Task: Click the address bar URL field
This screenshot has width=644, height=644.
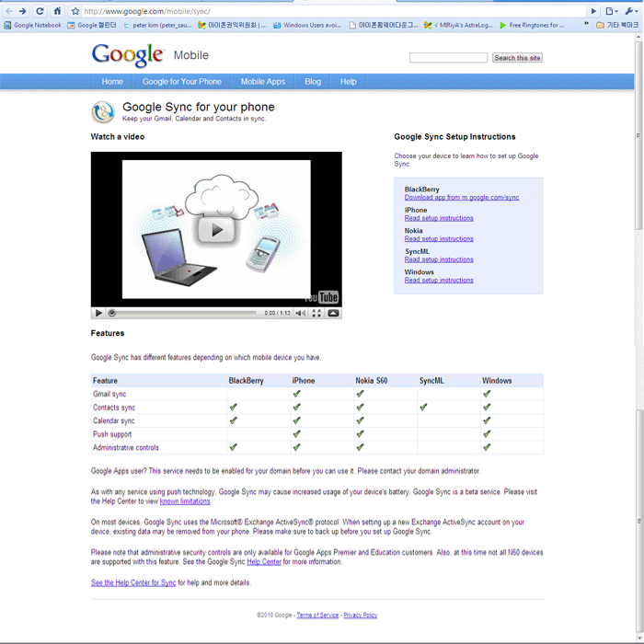Action: coord(333,11)
